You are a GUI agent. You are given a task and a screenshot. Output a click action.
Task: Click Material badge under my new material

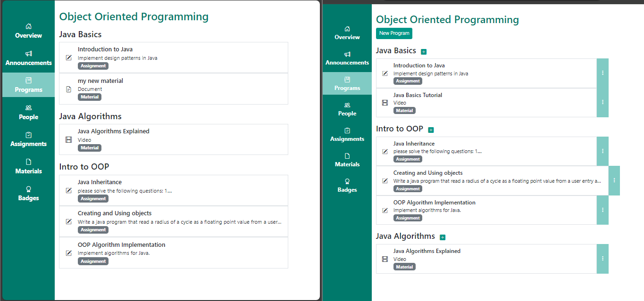coord(90,97)
